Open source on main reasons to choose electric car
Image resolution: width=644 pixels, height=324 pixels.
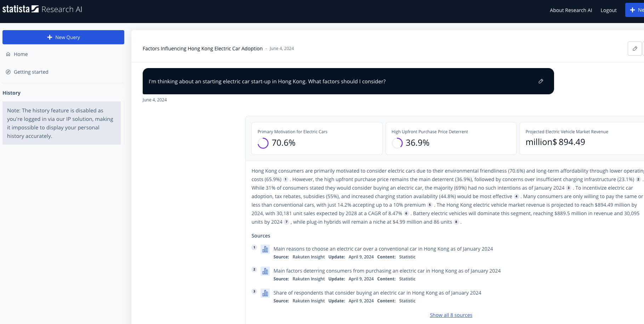click(383, 249)
